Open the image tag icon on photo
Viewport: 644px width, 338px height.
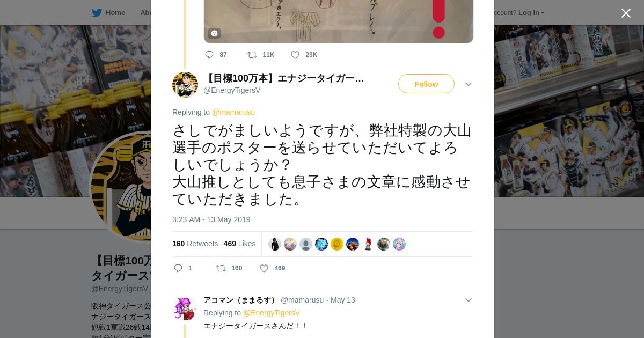[214, 33]
